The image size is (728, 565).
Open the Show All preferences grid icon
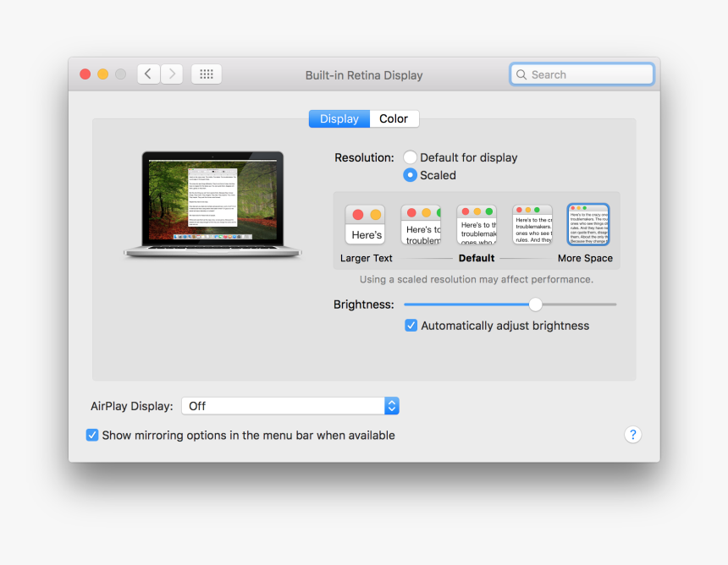(207, 74)
